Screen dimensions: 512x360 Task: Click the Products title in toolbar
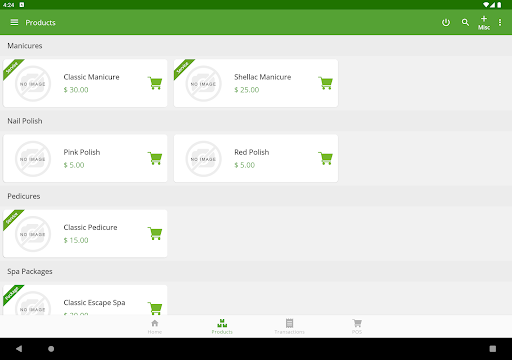click(x=40, y=23)
